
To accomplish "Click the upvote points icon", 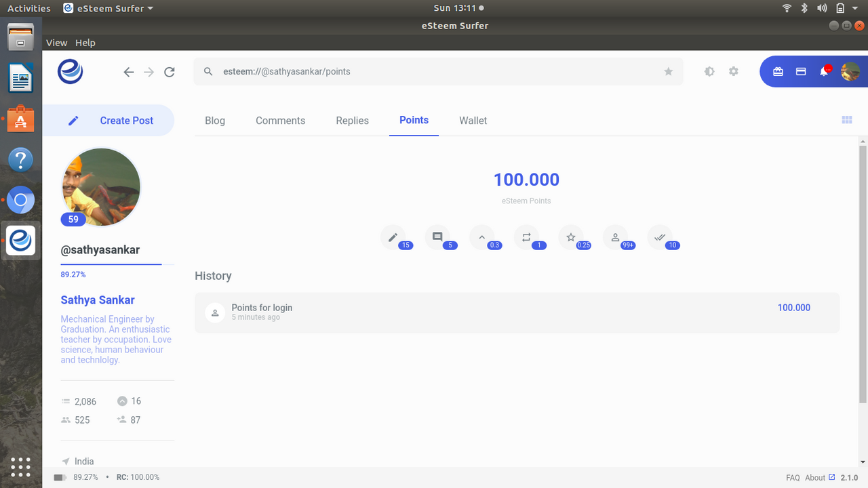I will pos(481,237).
